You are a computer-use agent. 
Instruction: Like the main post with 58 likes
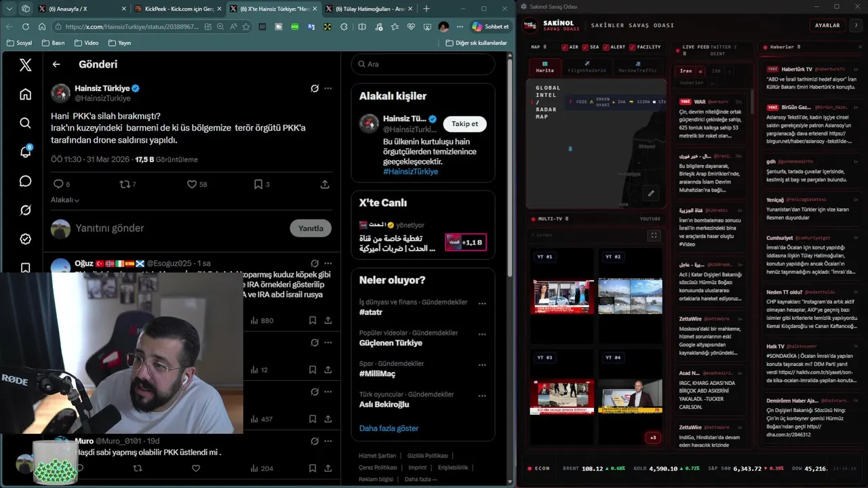coord(192,184)
